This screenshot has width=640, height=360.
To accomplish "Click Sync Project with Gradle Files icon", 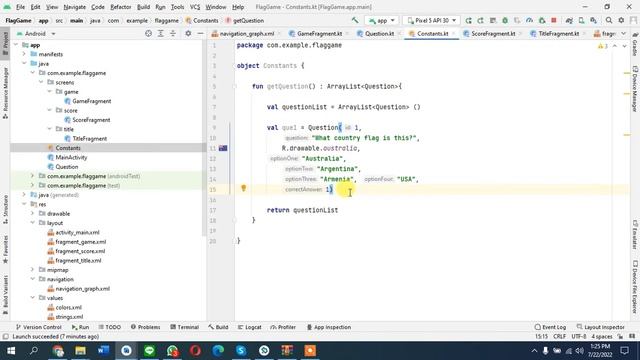I will (x=569, y=20).
